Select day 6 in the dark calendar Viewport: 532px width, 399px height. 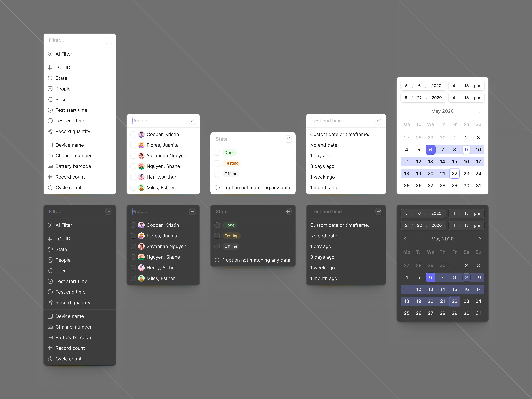tap(430, 277)
